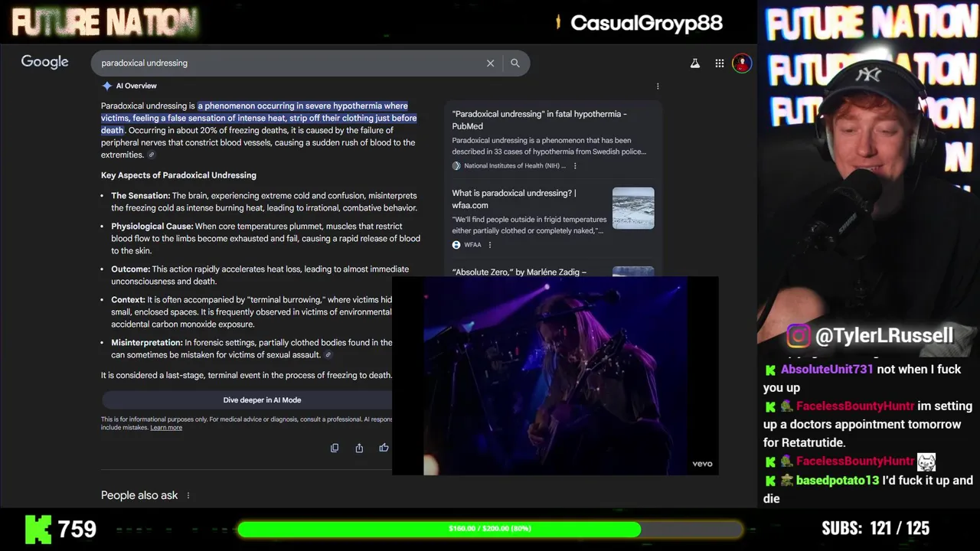Open 'What is paradoxical undressing? | wfaa.com' link
The image size is (980, 551).
tap(514, 199)
